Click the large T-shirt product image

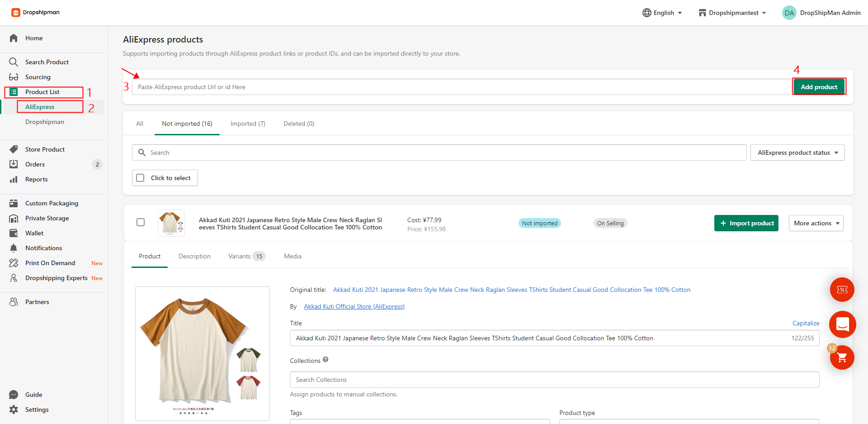202,353
